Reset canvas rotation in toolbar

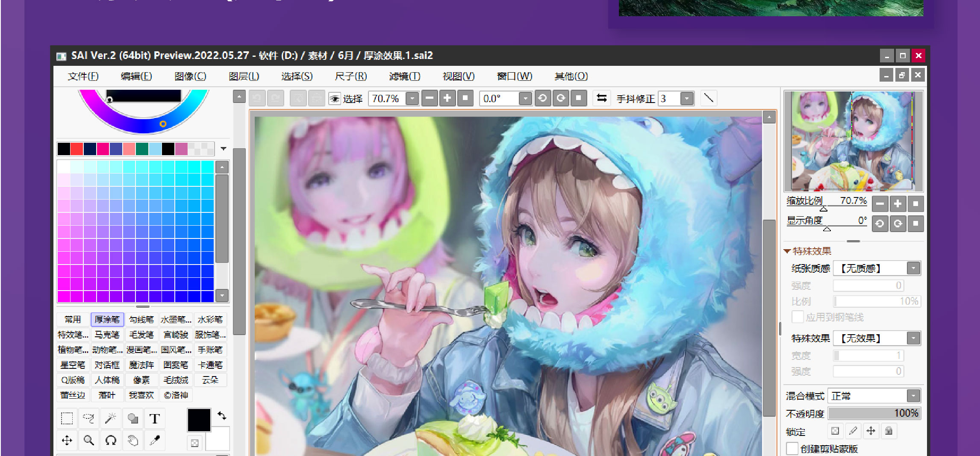[x=579, y=98]
